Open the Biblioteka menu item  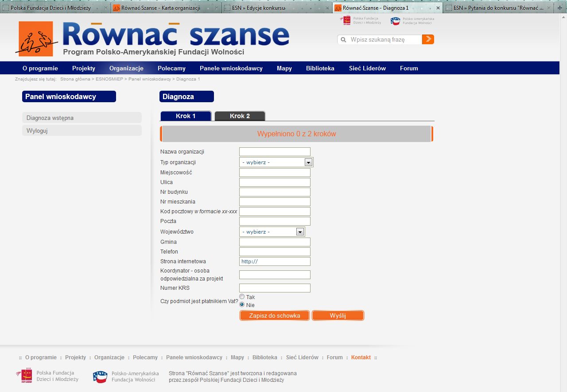pos(320,68)
